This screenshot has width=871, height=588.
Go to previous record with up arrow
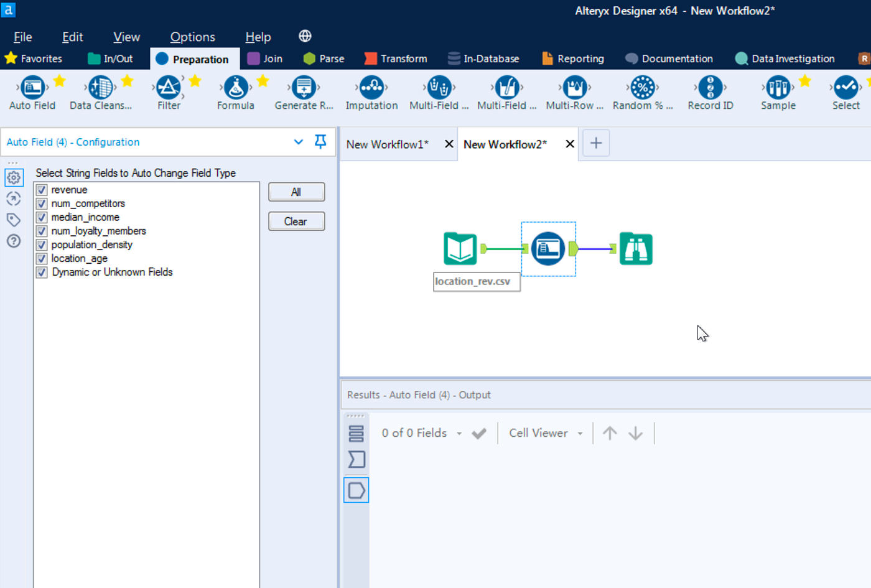tap(610, 433)
